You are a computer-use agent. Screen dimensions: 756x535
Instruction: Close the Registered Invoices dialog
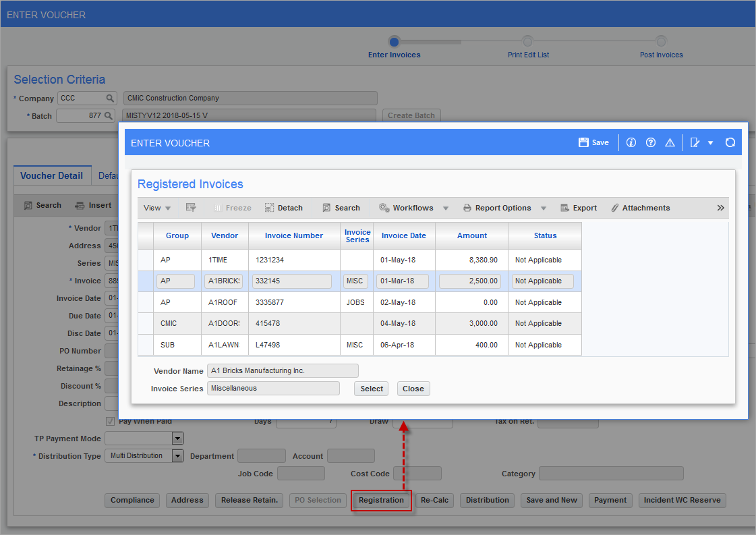[413, 389]
